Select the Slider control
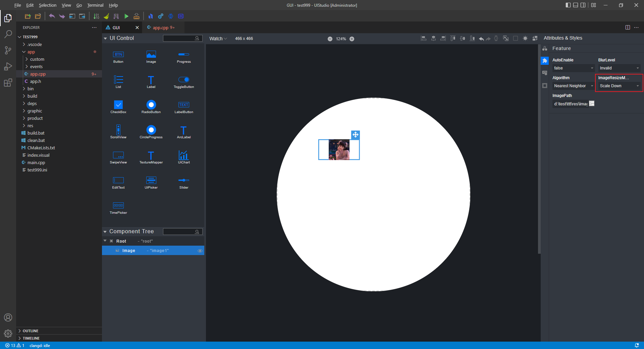Image resolution: width=644 pixels, height=349 pixels. 183,181
